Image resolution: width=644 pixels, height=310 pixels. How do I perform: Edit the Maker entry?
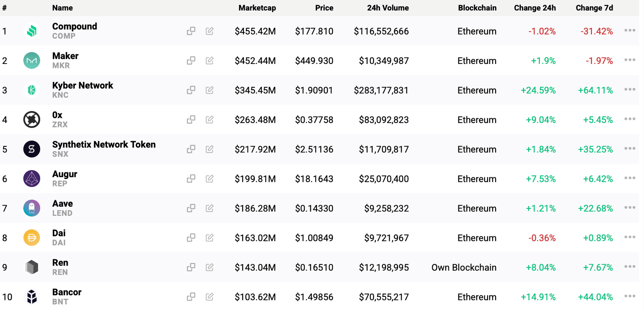tap(209, 60)
